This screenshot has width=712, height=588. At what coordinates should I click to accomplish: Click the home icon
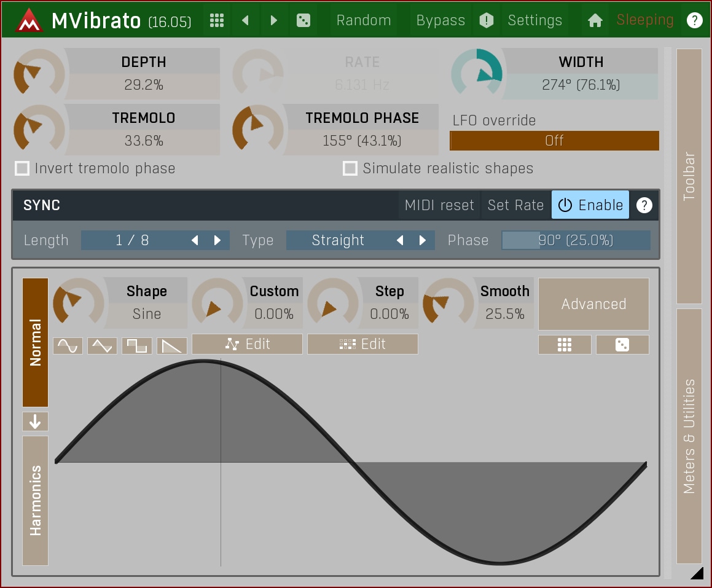(595, 20)
